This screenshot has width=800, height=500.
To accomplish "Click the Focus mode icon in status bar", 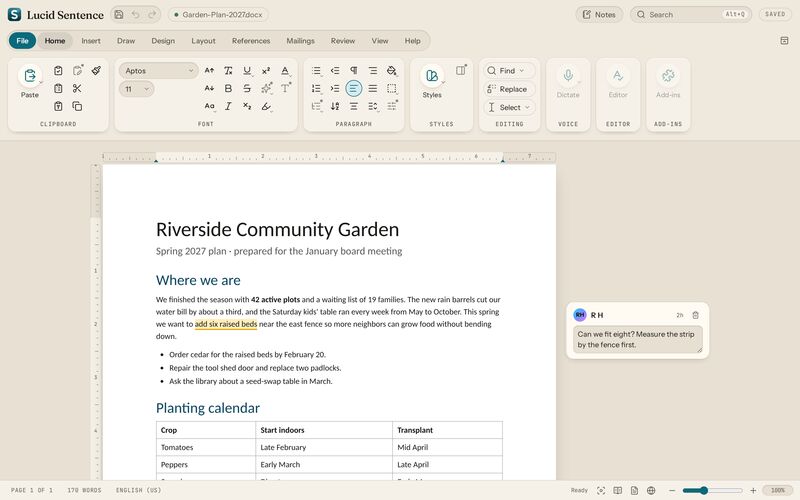I will click(x=601, y=490).
